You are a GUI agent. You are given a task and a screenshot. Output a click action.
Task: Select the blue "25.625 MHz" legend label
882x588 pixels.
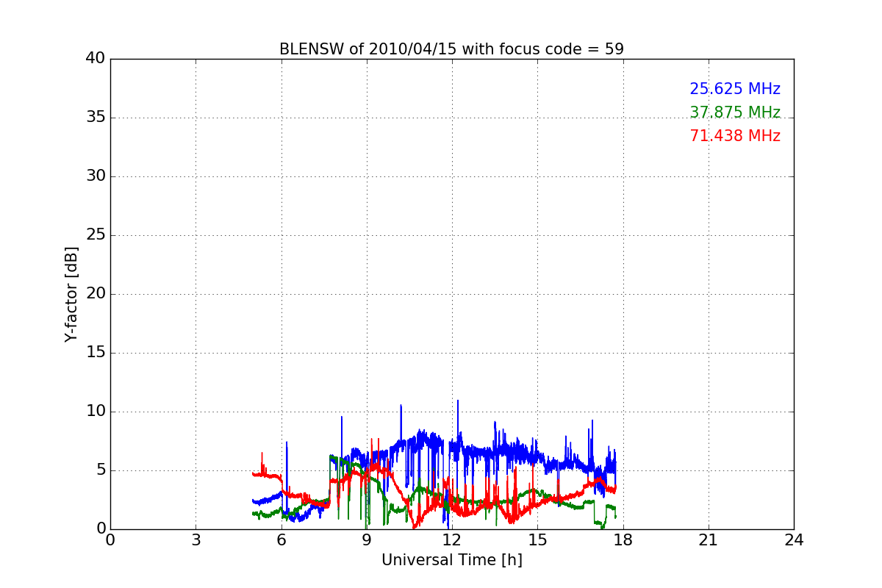735,89
